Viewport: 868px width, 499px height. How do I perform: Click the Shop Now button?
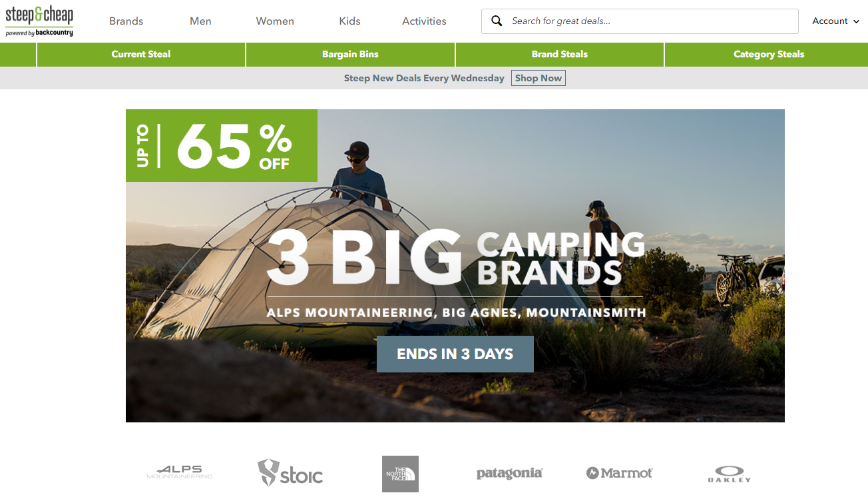pyautogui.click(x=539, y=78)
